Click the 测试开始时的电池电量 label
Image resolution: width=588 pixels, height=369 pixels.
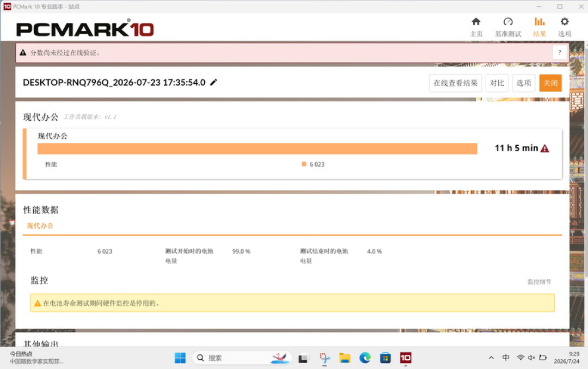[189, 256]
